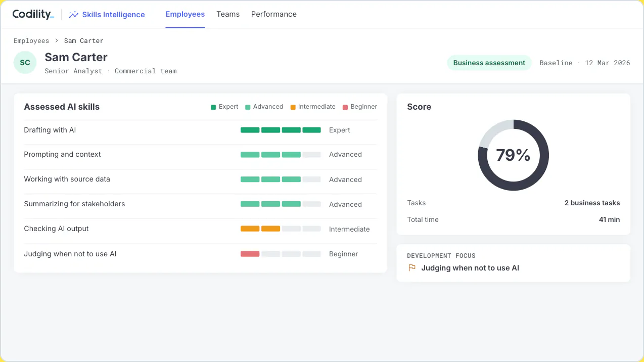Select Judging when not to use AI skill row
Image resolution: width=644 pixels, height=362 pixels.
pos(200,254)
